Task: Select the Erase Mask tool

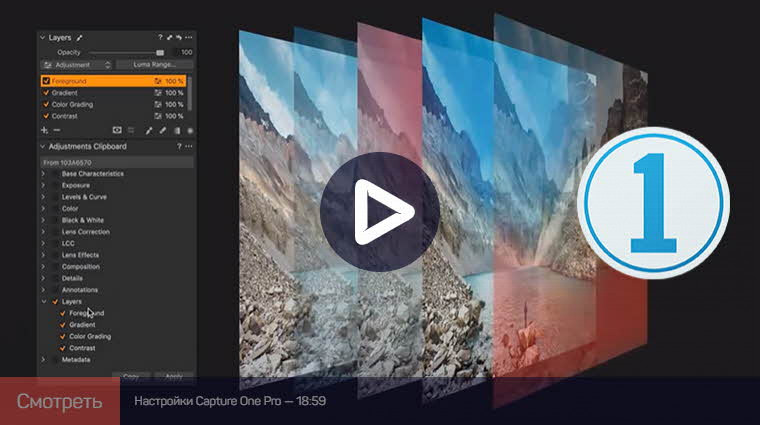Action: [163, 130]
